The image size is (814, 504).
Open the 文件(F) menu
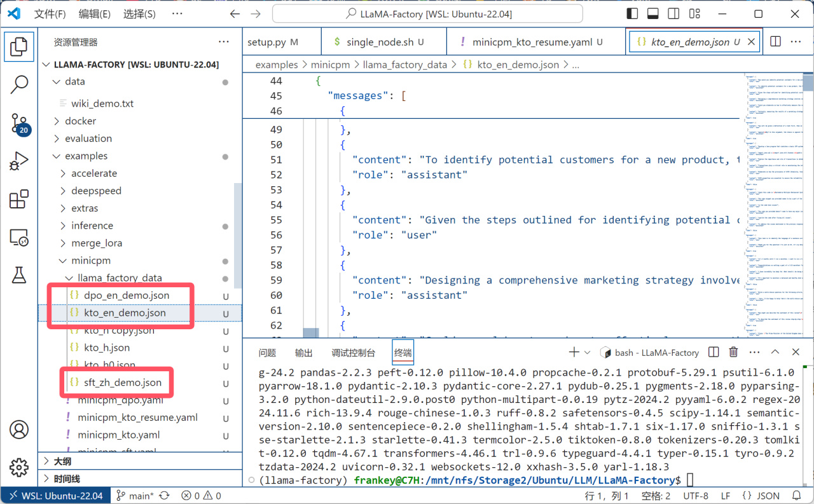50,13
